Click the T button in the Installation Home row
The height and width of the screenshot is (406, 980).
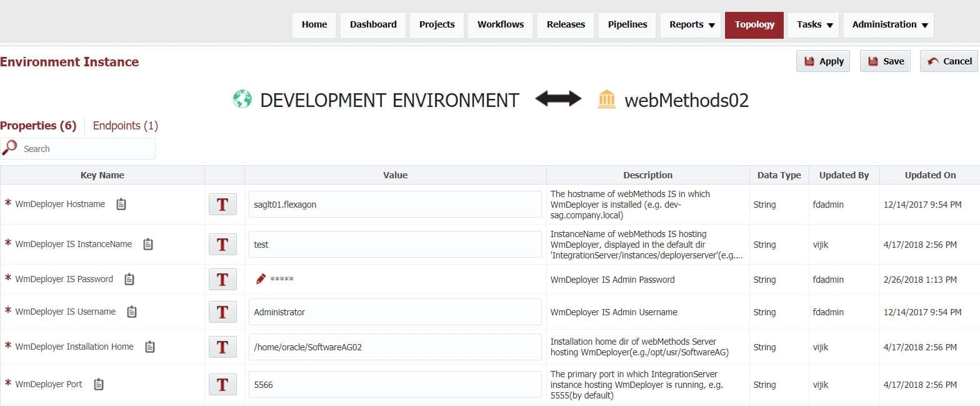click(x=222, y=347)
